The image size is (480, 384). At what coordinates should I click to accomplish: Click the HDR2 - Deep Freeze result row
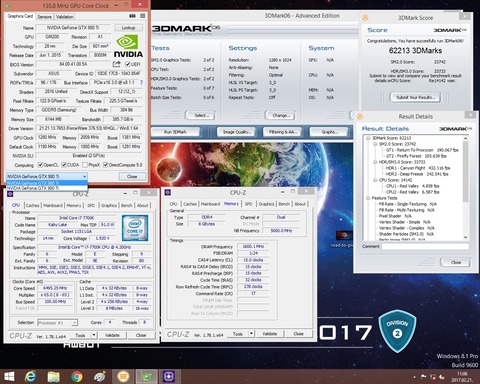tap(418, 174)
